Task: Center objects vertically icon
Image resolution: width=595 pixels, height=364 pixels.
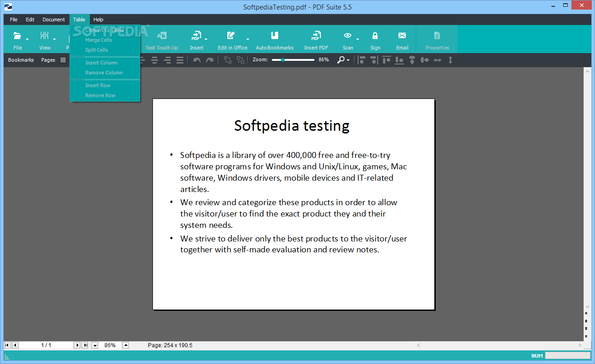Action: pyautogui.click(x=425, y=60)
